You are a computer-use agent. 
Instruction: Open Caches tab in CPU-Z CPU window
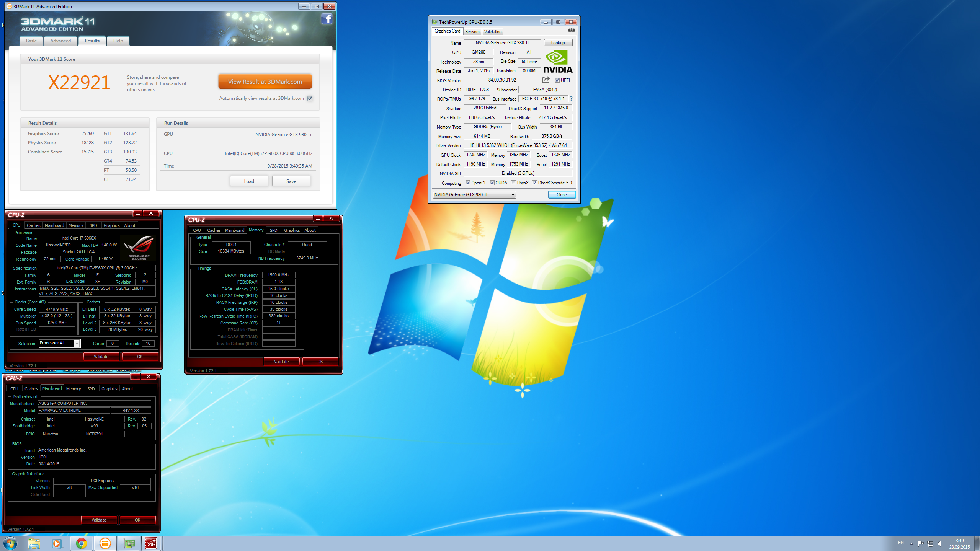[34, 225]
